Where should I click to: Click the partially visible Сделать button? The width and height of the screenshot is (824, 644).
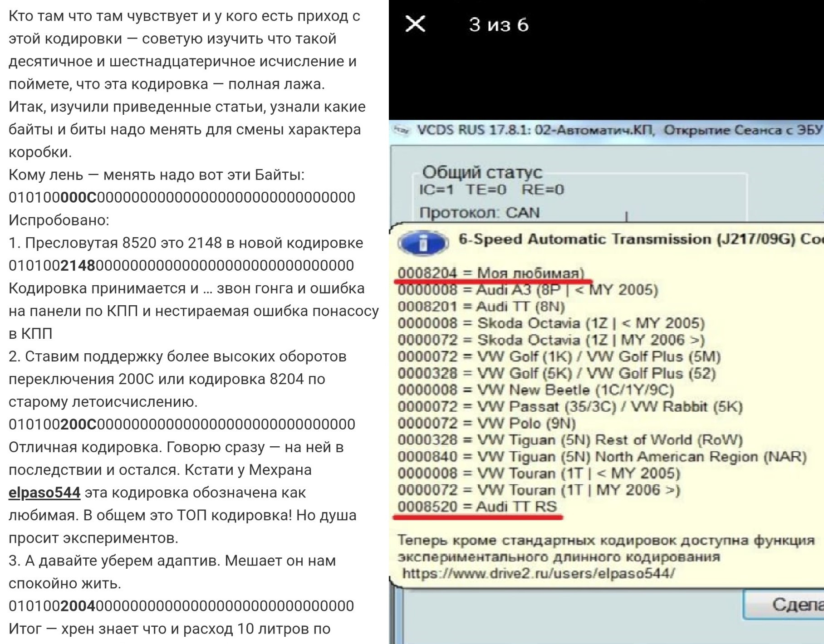(784, 605)
